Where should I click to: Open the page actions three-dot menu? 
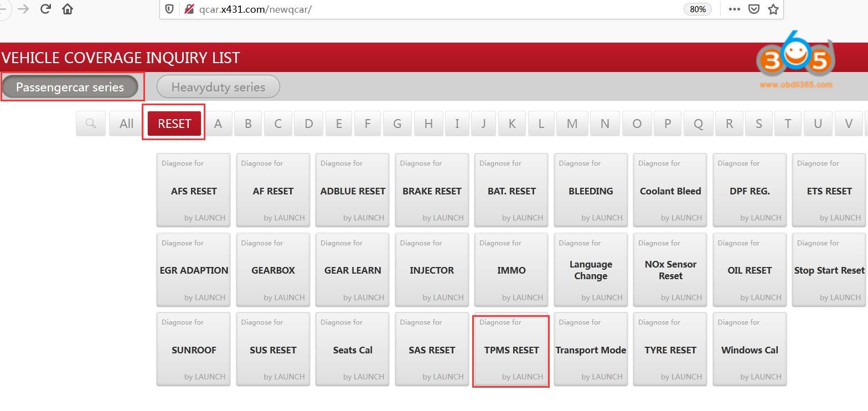734,9
